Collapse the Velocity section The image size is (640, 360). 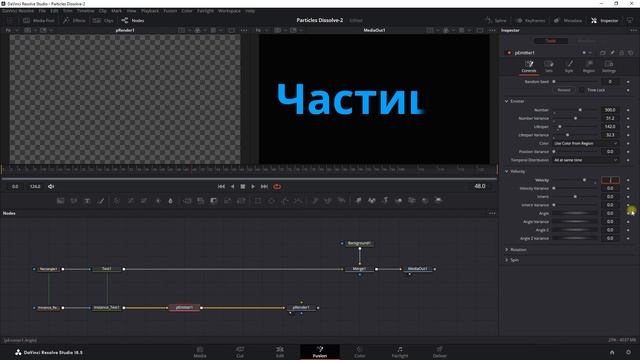(x=507, y=171)
